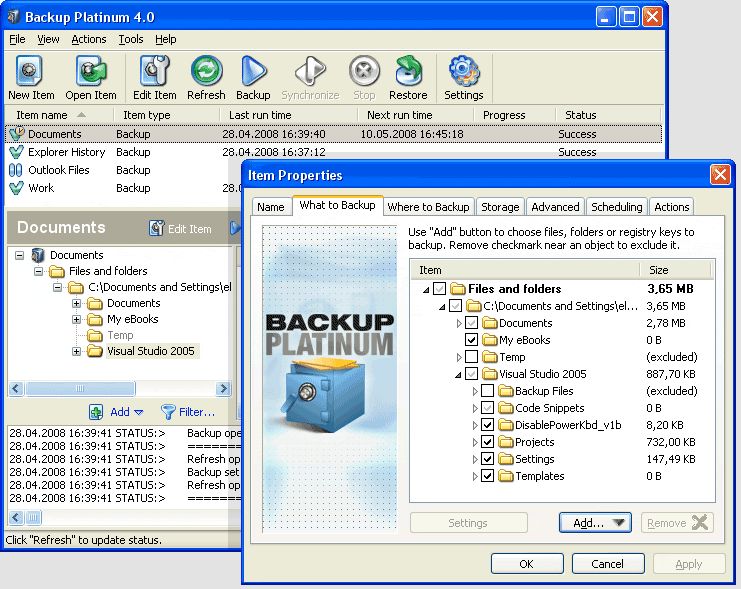The width and height of the screenshot is (741, 589).
Task: Click Files and folders folder icon in dialog
Action: pos(457,288)
